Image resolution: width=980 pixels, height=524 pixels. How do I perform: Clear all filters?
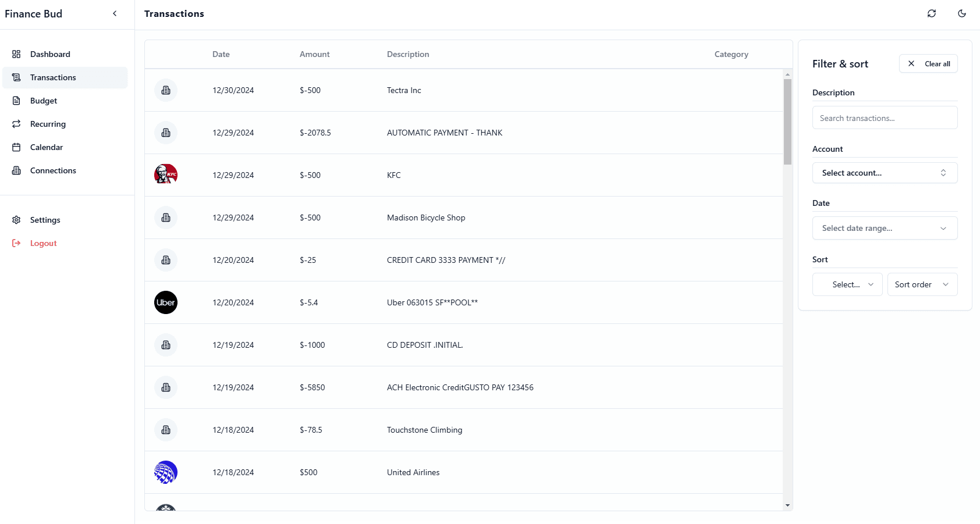[x=928, y=63]
